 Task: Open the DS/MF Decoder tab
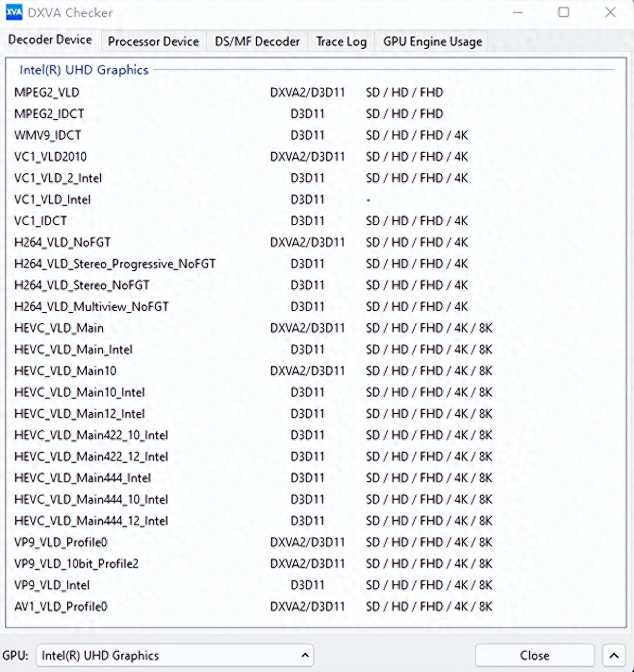tap(257, 41)
